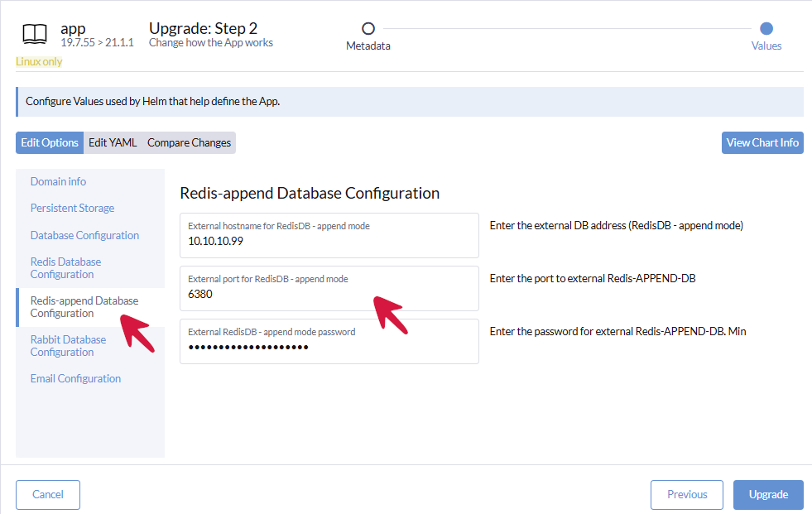The image size is (812, 514).
Task: Go to Redis Database Configuration
Action: click(x=65, y=267)
